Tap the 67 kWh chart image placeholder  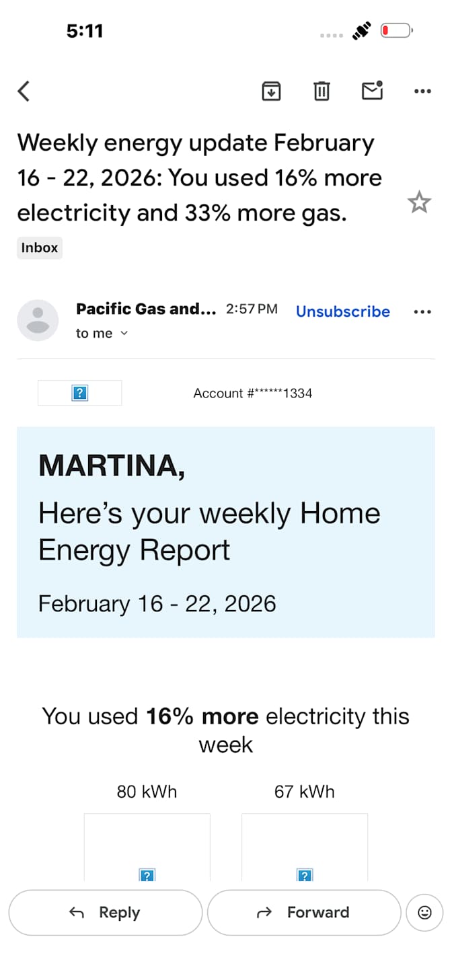point(305,847)
